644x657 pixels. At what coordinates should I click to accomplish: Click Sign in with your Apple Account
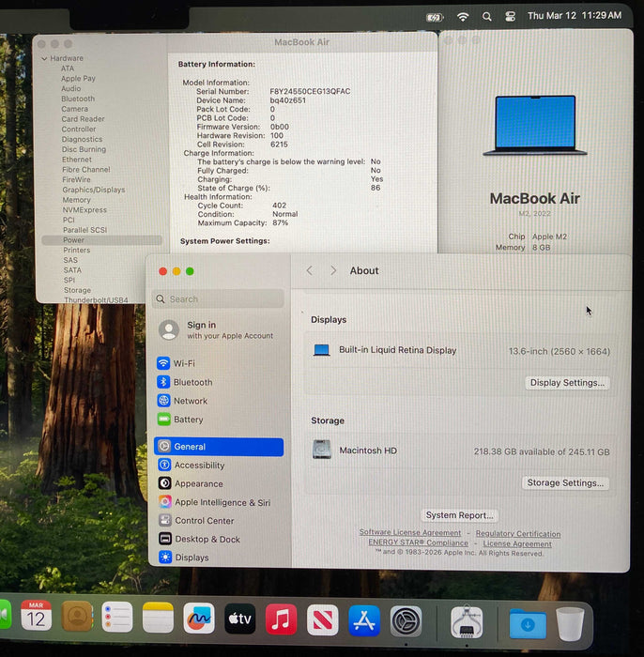(218, 329)
